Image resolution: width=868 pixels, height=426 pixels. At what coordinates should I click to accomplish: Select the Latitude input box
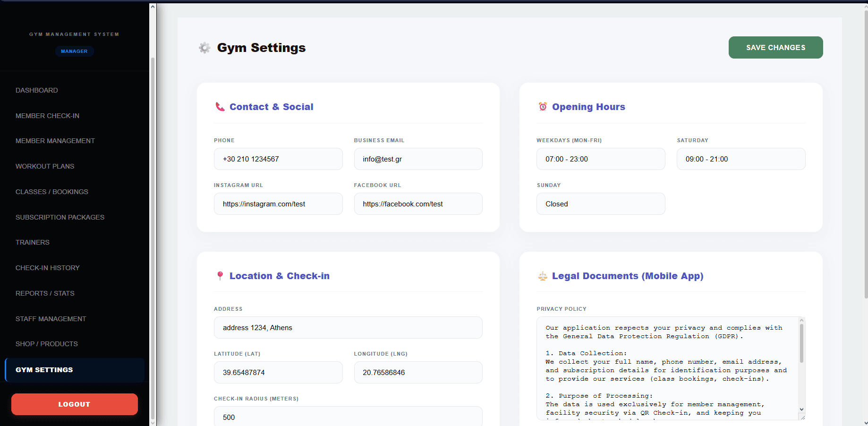click(278, 373)
